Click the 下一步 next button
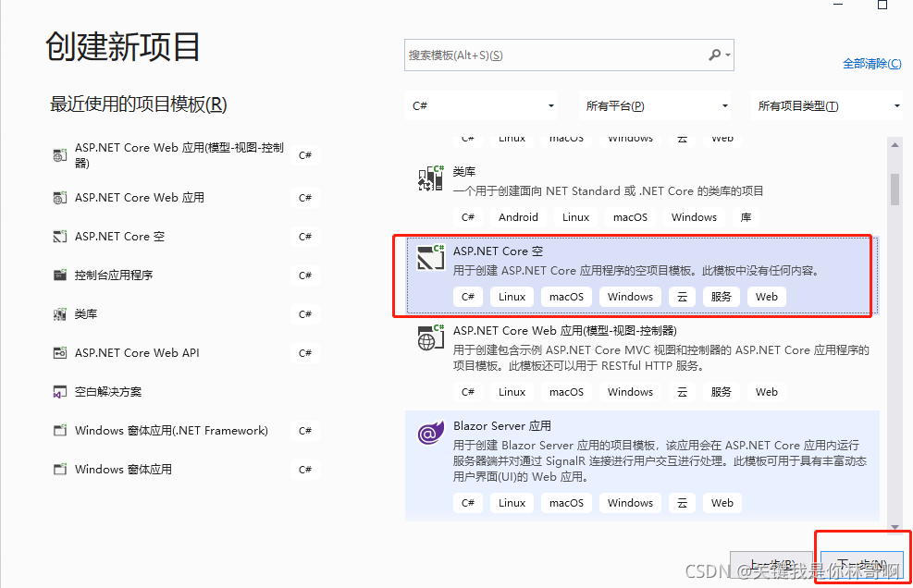 [862, 565]
